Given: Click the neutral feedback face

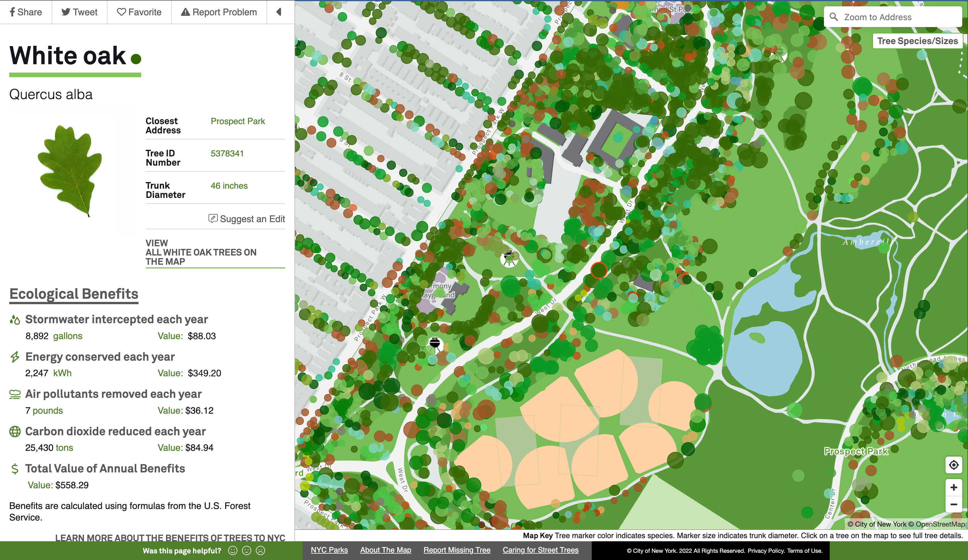Looking at the screenshot, I should (x=247, y=550).
